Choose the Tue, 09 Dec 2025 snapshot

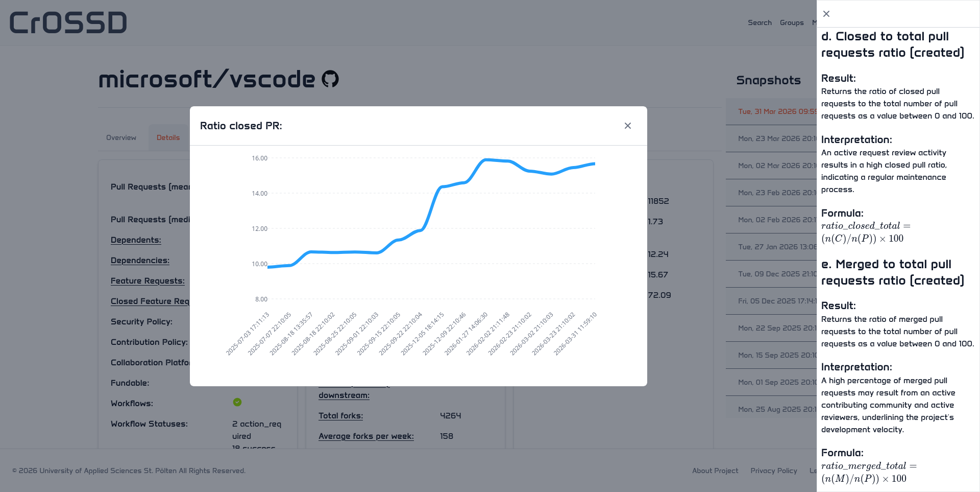776,274
